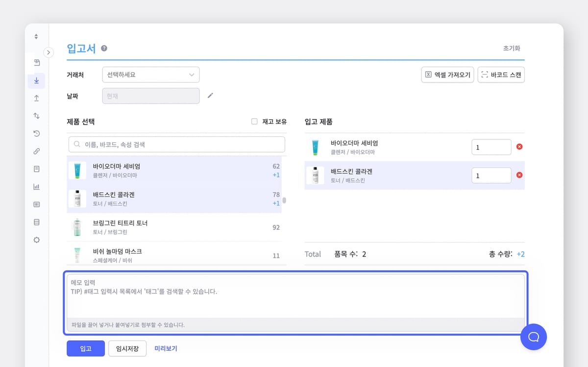Click the link icon in the sidebar
The width and height of the screenshot is (588, 367).
click(x=36, y=151)
